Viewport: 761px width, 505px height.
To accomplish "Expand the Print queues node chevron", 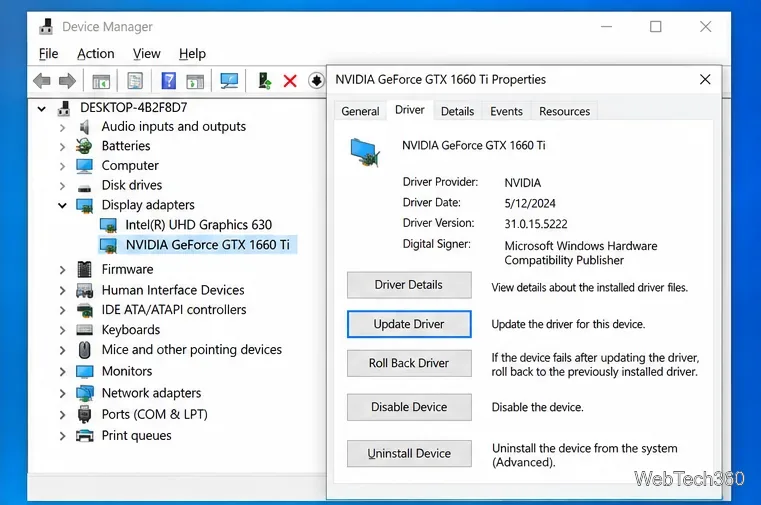I will point(62,436).
